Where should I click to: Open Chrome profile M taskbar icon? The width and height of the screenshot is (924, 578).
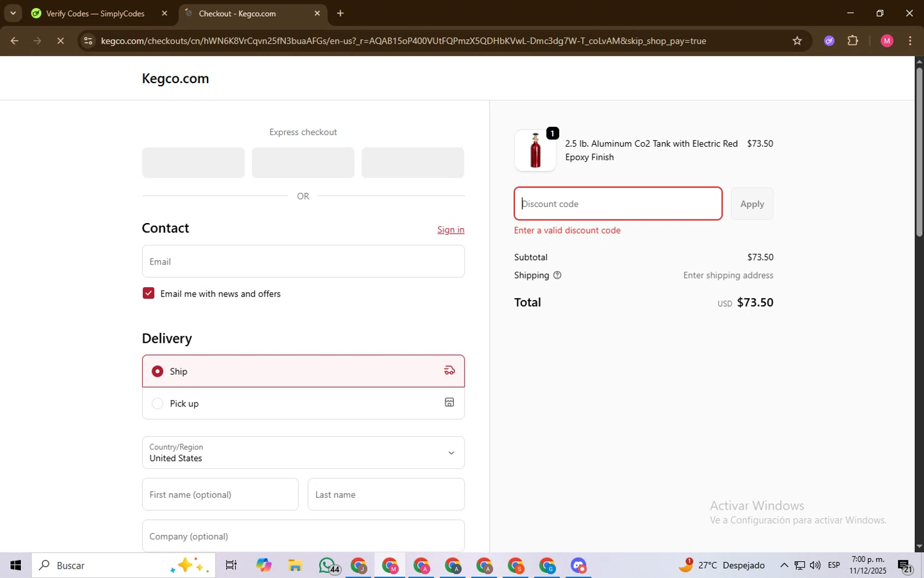(x=390, y=565)
